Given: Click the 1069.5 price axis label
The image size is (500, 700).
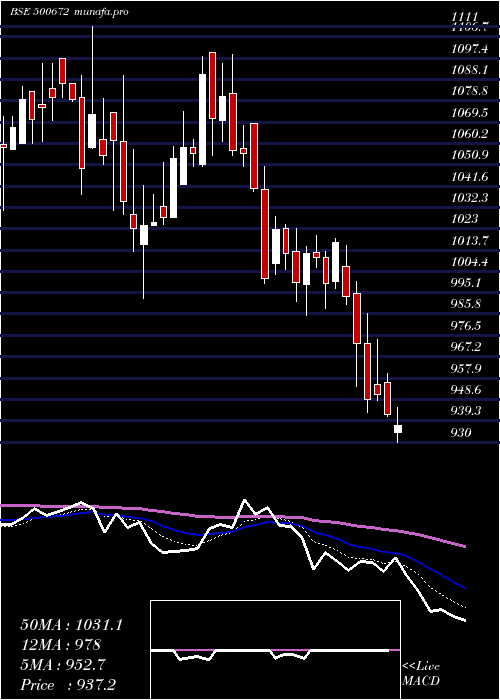Looking at the screenshot, I should click(x=469, y=113).
